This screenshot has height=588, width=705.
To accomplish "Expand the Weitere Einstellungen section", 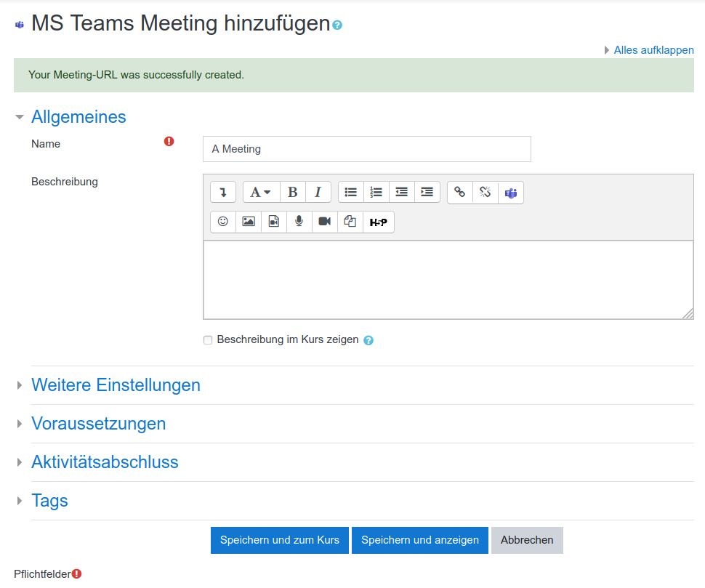I will [116, 385].
